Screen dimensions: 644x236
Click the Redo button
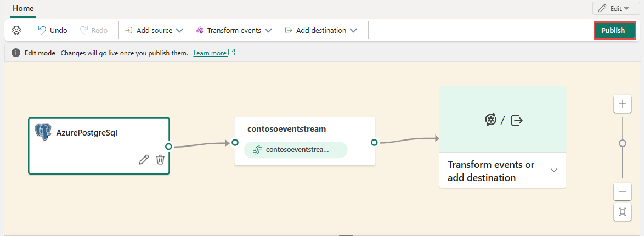94,30
